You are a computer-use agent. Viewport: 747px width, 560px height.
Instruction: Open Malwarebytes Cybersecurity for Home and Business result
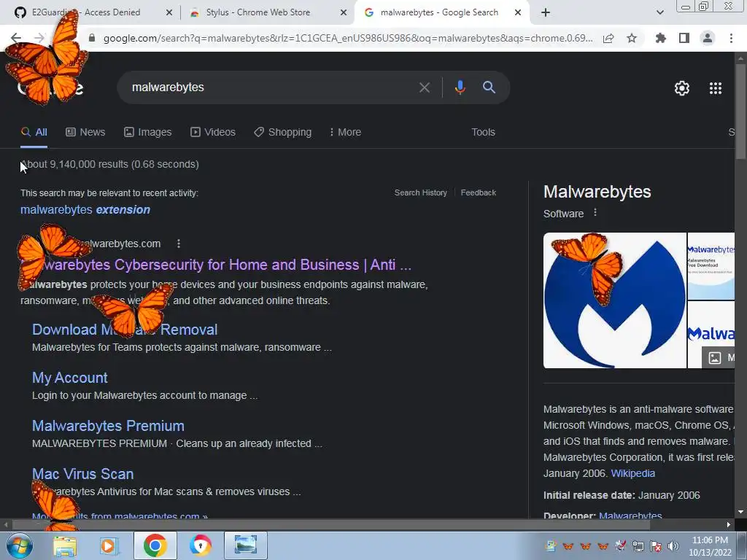[x=216, y=265]
